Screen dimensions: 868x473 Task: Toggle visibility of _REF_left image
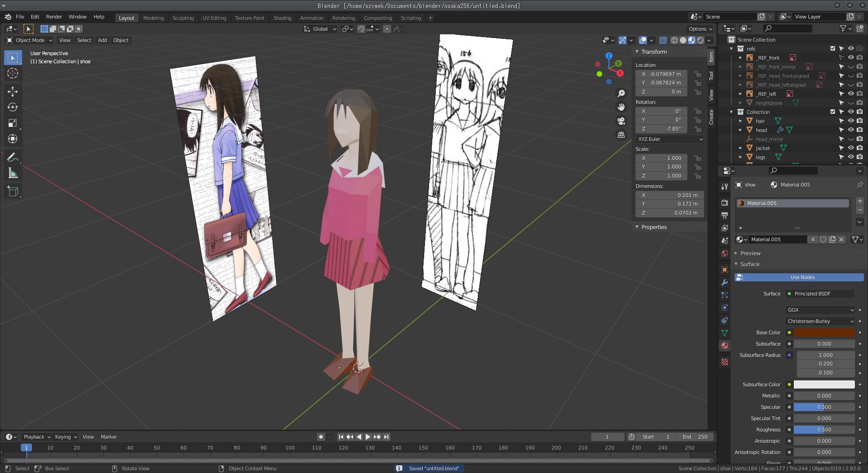(x=850, y=94)
